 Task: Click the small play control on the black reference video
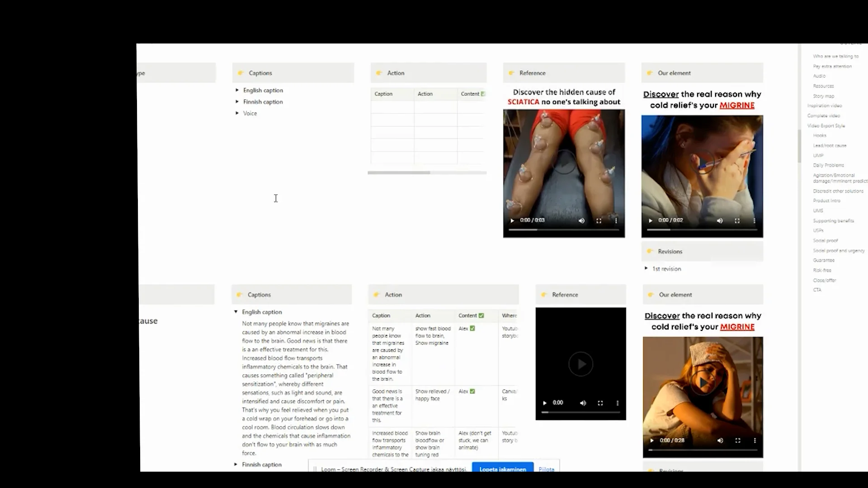[545, 403]
